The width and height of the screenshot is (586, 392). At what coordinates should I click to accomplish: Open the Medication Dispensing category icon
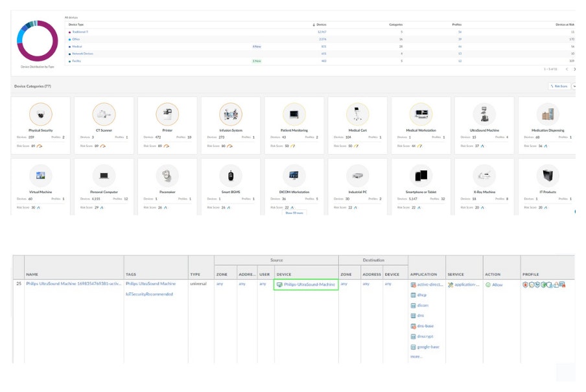tap(548, 115)
